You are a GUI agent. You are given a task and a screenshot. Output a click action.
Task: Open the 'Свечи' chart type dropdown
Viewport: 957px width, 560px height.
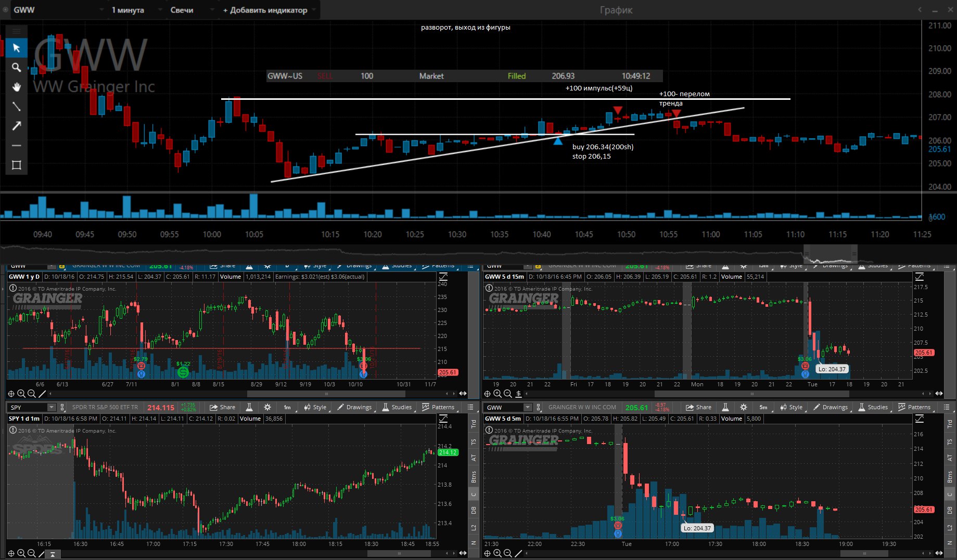click(191, 10)
